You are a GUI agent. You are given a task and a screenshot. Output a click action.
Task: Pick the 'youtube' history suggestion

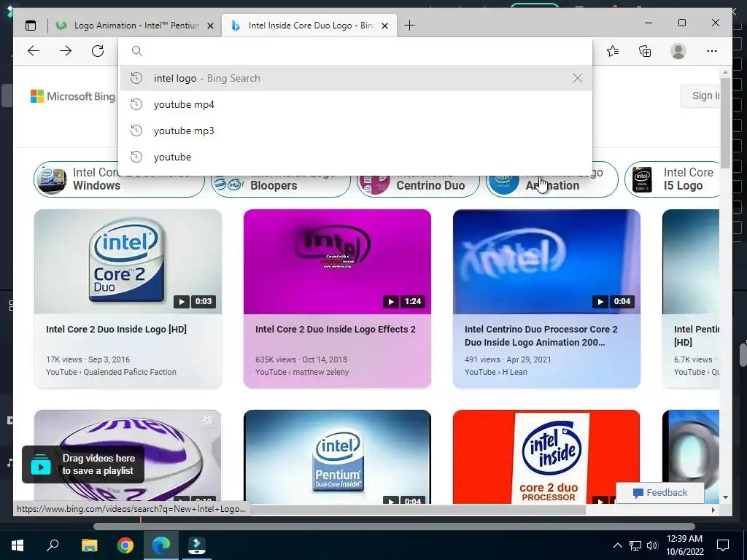pos(355,157)
